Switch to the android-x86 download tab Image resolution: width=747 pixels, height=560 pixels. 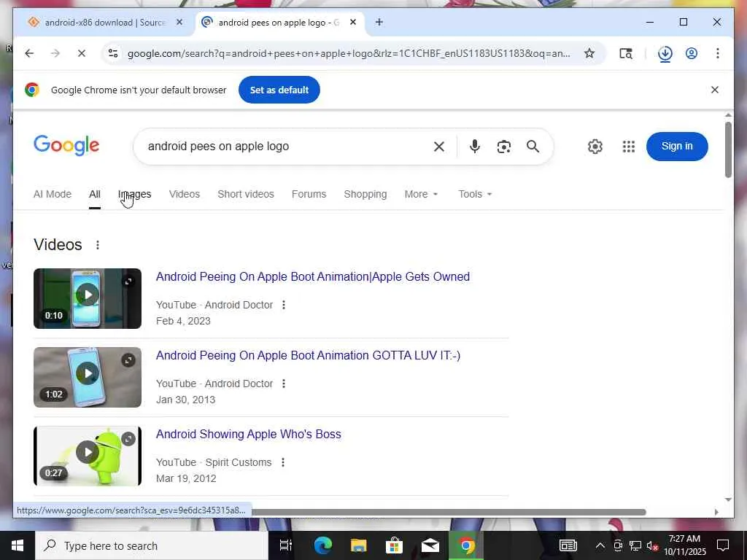pyautogui.click(x=105, y=23)
